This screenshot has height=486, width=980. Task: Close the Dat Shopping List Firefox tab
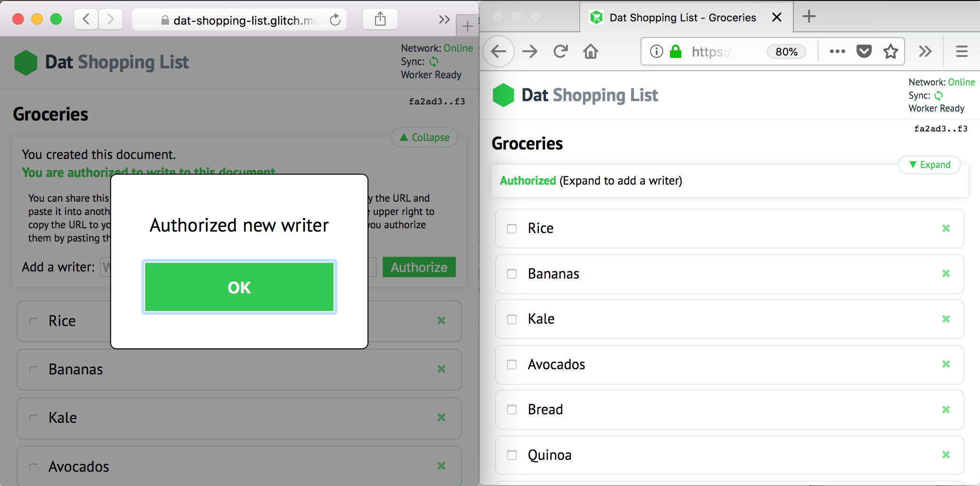777,17
